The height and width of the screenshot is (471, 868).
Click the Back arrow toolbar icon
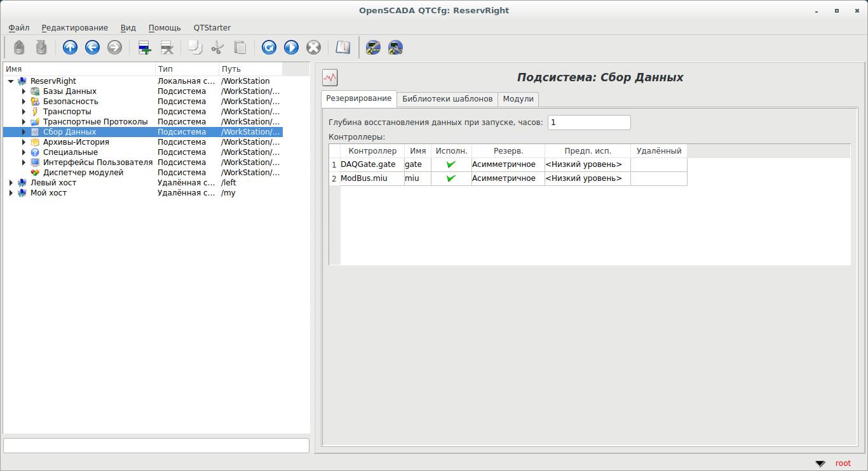tap(93, 48)
